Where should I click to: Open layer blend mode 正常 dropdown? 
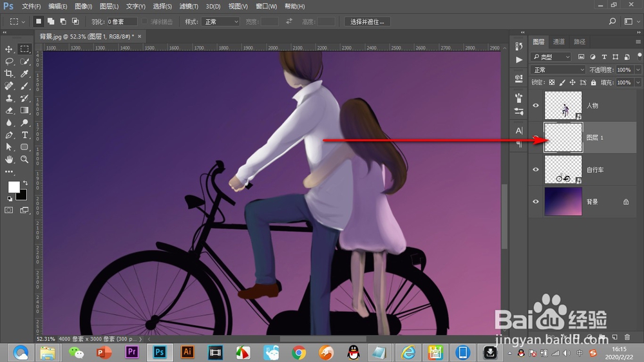click(558, 70)
